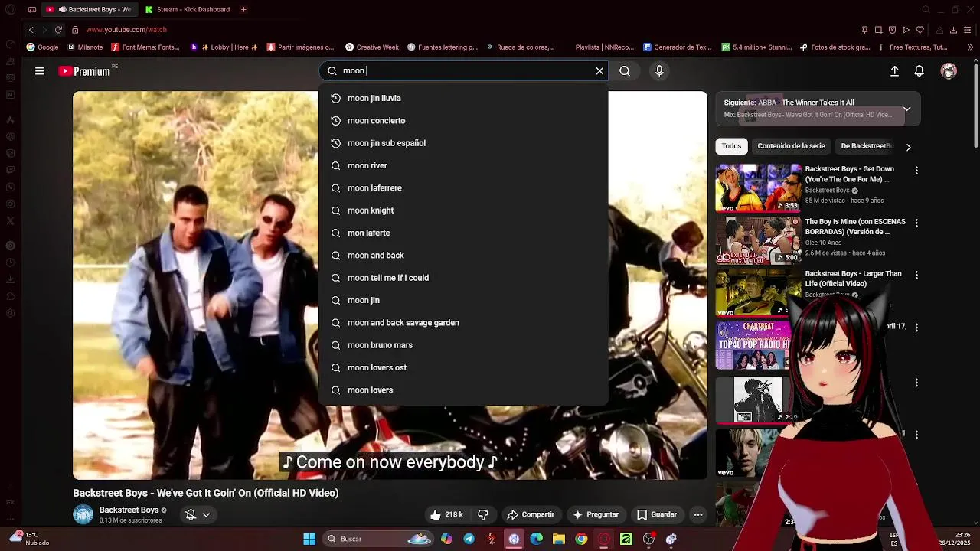The width and height of the screenshot is (980, 551).
Task: Open the YouTube hamburger guide menu
Action: pyautogui.click(x=40, y=71)
